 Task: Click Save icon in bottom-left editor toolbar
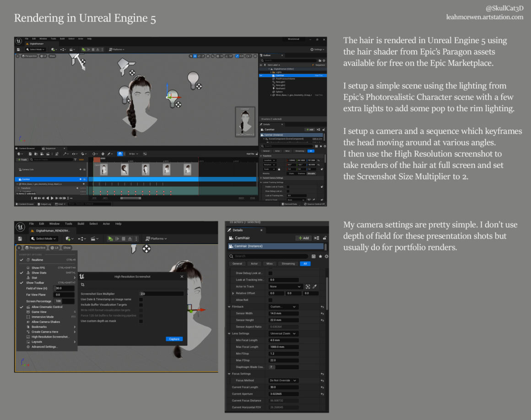pyautogui.click(x=20, y=239)
